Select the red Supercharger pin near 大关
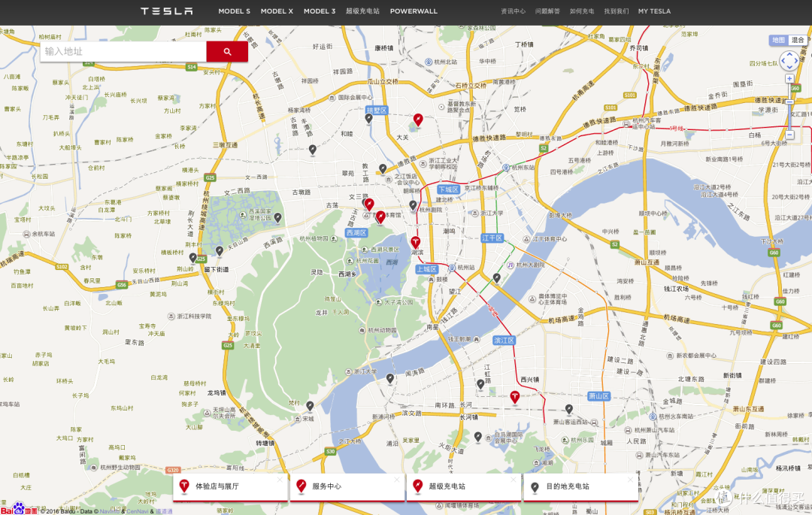The width and height of the screenshot is (812, 515). click(x=418, y=120)
